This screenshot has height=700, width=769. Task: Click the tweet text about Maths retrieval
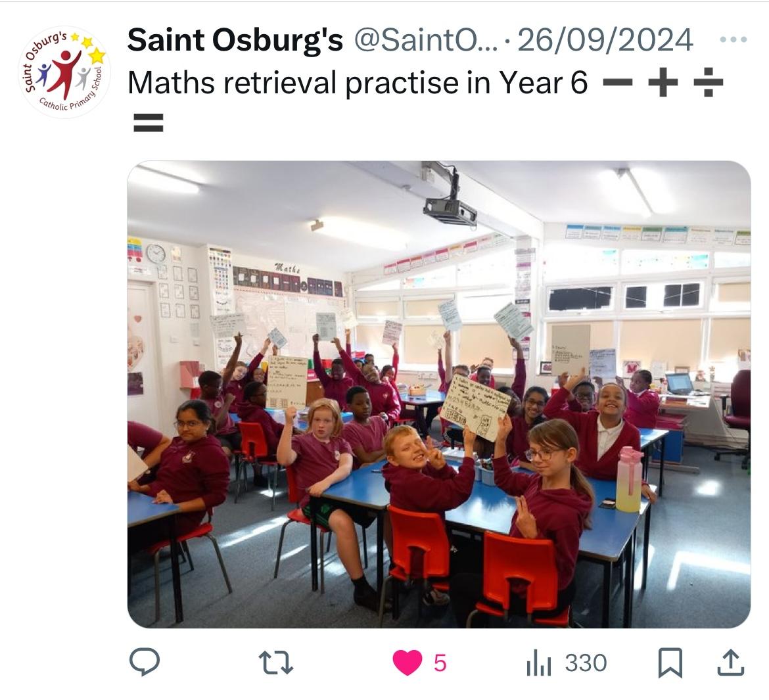coord(358,82)
